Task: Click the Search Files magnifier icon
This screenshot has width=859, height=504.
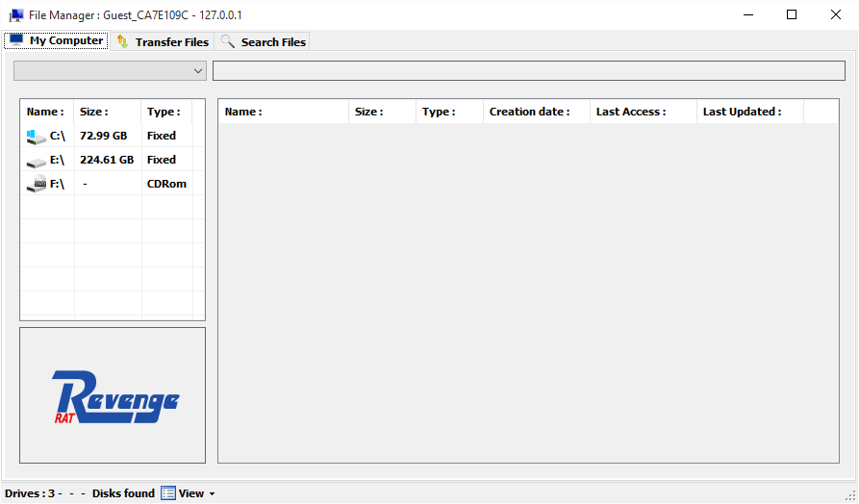Action: (227, 41)
